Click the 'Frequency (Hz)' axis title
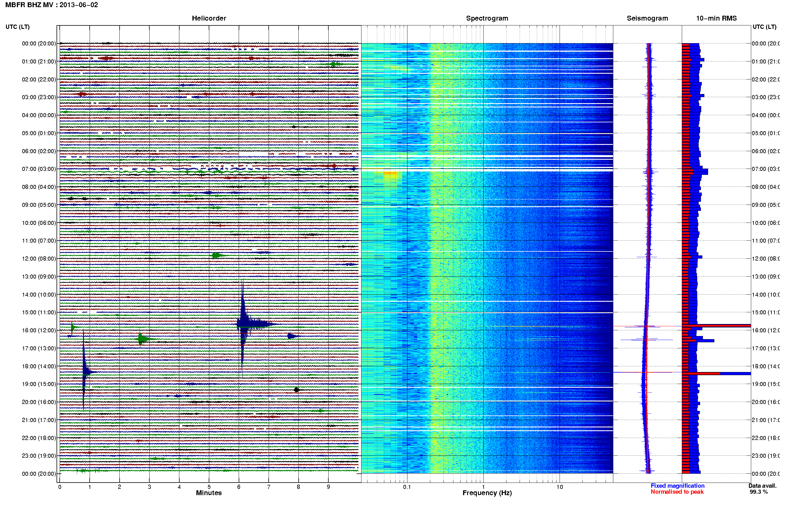This screenshot has height=508, width=812. [487, 493]
